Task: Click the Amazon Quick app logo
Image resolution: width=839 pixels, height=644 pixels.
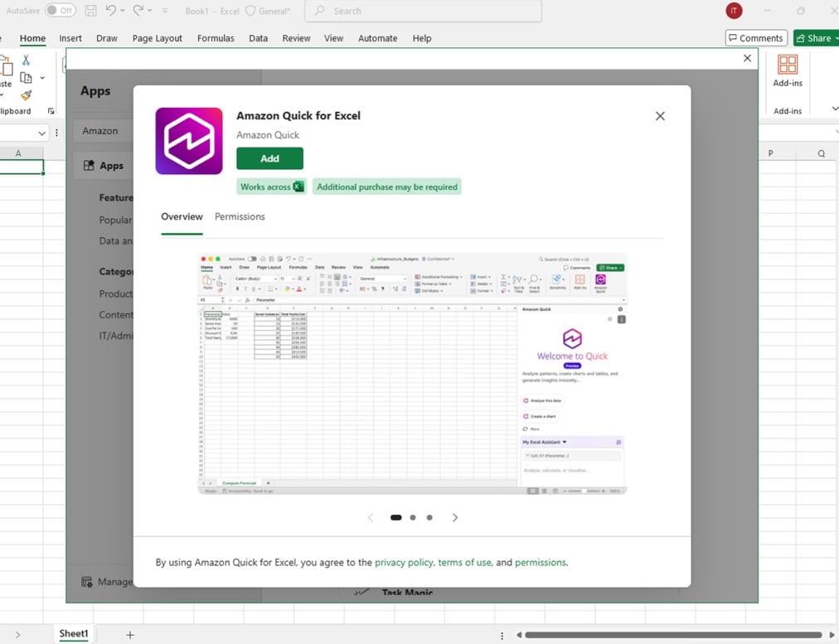Action: point(189,141)
